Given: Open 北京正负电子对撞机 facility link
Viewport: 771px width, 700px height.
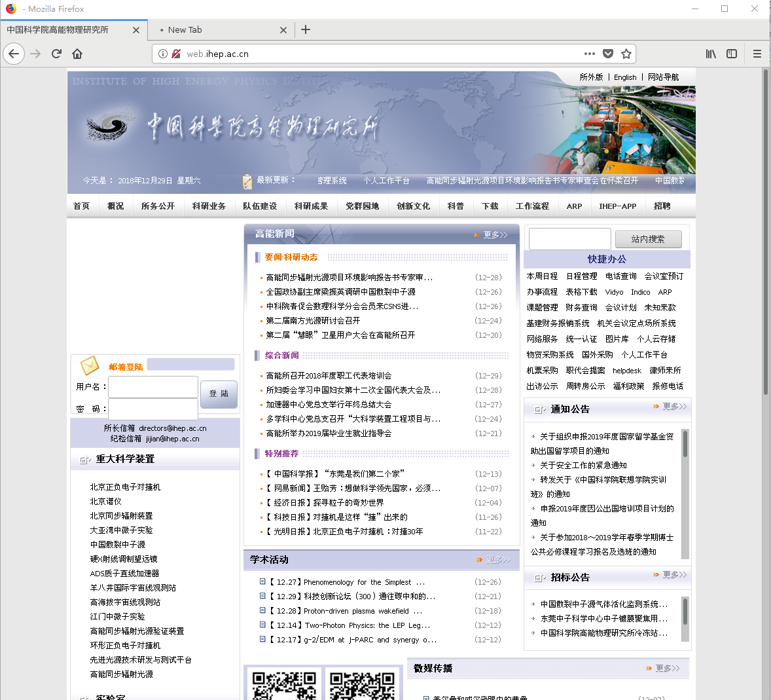Looking at the screenshot, I should pos(125,487).
